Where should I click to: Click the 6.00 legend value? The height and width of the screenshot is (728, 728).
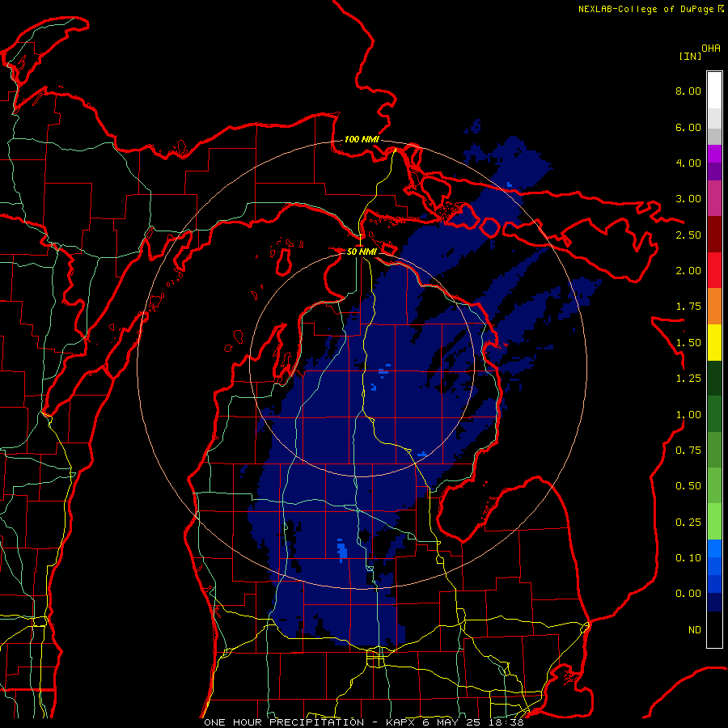[x=688, y=127]
